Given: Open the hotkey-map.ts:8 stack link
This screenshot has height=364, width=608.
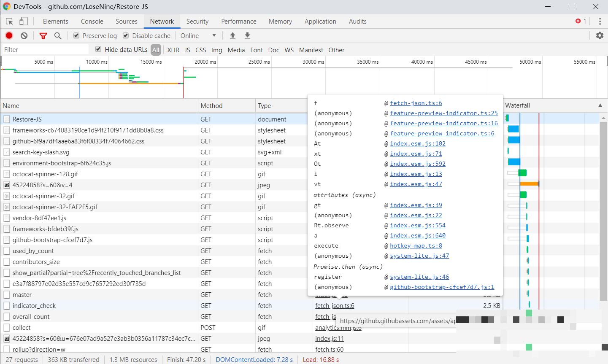Looking at the screenshot, I should 416,246.
